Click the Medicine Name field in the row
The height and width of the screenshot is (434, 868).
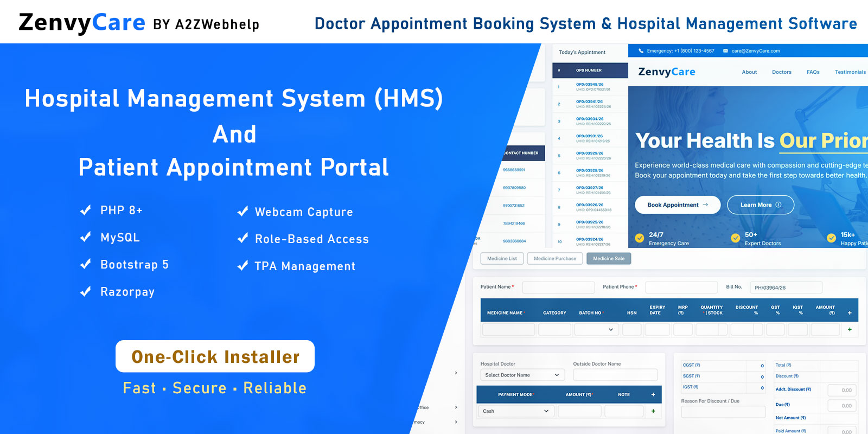[508, 329]
